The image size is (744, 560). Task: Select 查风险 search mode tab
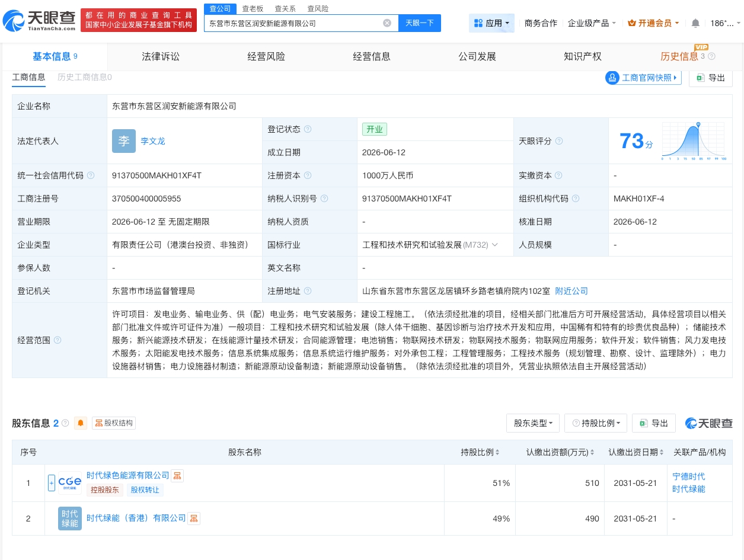pos(318,9)
